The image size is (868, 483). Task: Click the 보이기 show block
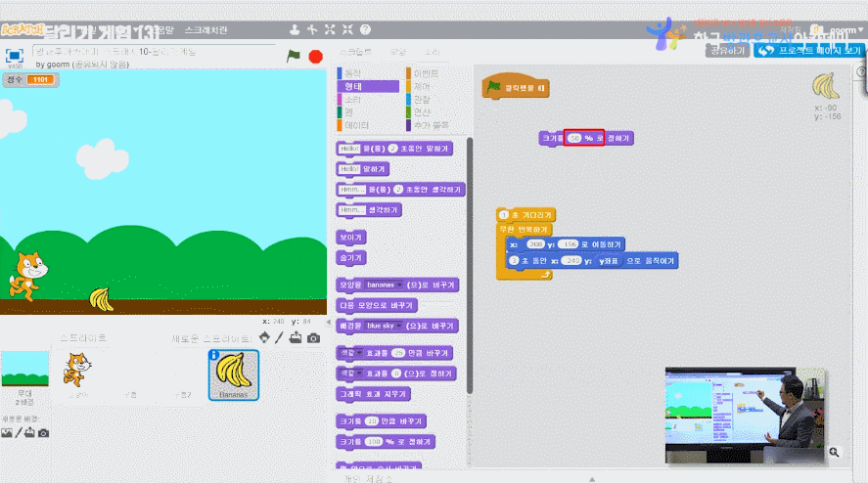(351, 238)
